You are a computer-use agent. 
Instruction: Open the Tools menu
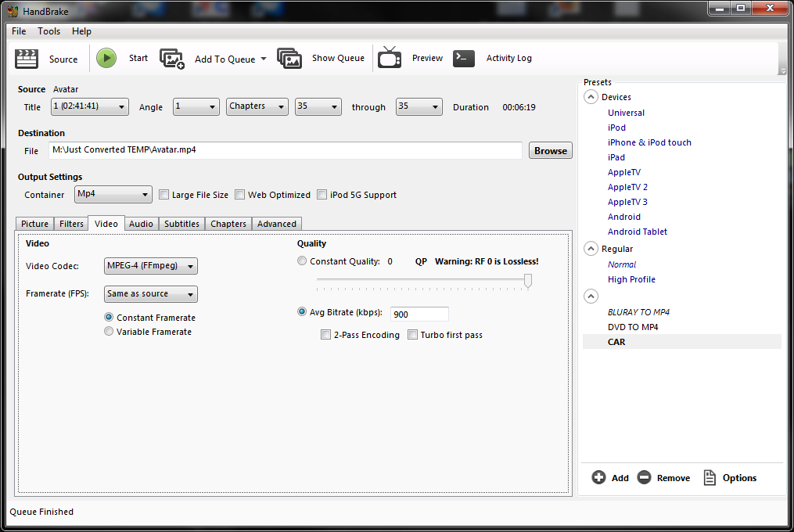click(49, 31)
